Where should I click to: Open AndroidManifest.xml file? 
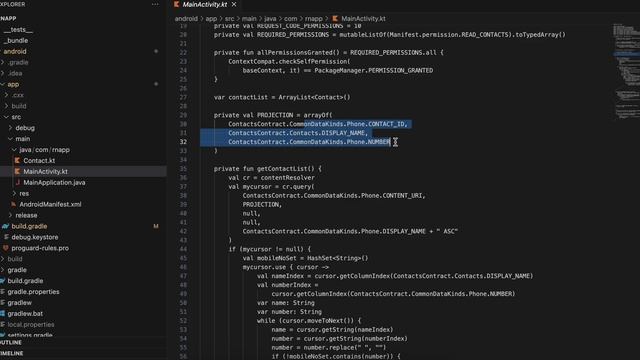click(x=50, y=204)
